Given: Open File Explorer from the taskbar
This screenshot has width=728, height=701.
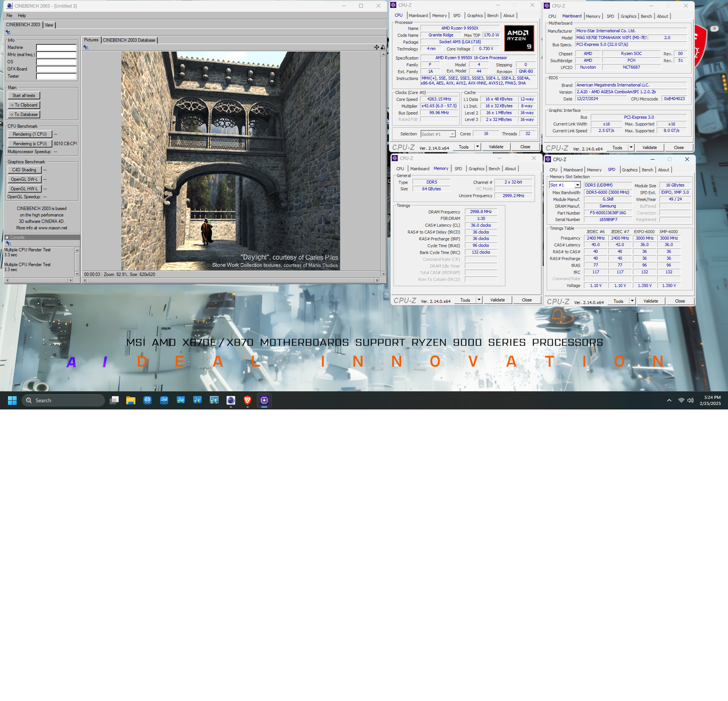Looking at the screenshot, I should point(131,400).
